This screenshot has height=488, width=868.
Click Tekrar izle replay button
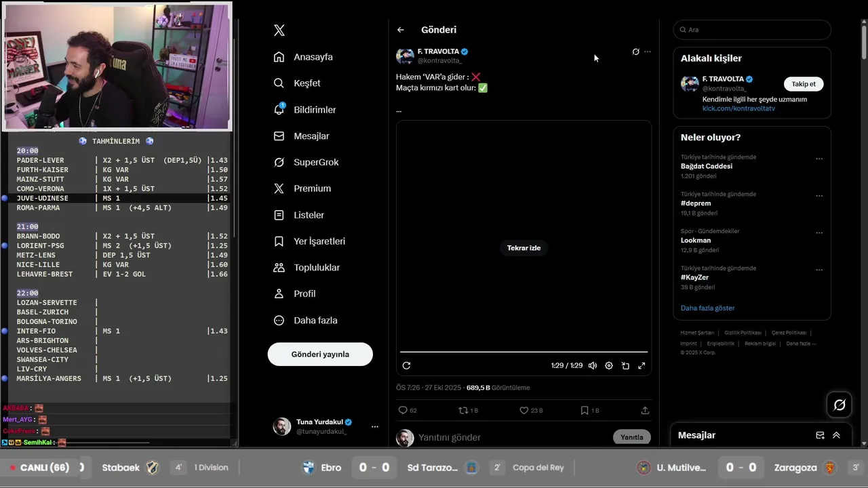point(524,248)
